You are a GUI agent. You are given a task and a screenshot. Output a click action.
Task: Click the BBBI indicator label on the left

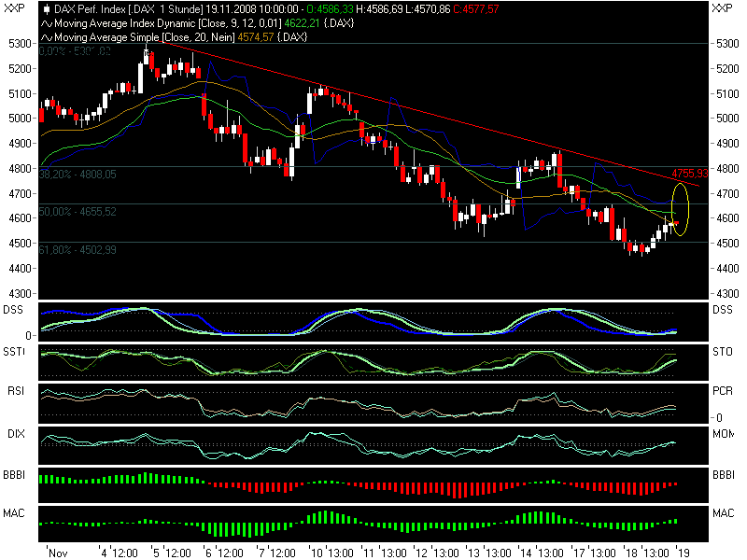click(14, 475)
